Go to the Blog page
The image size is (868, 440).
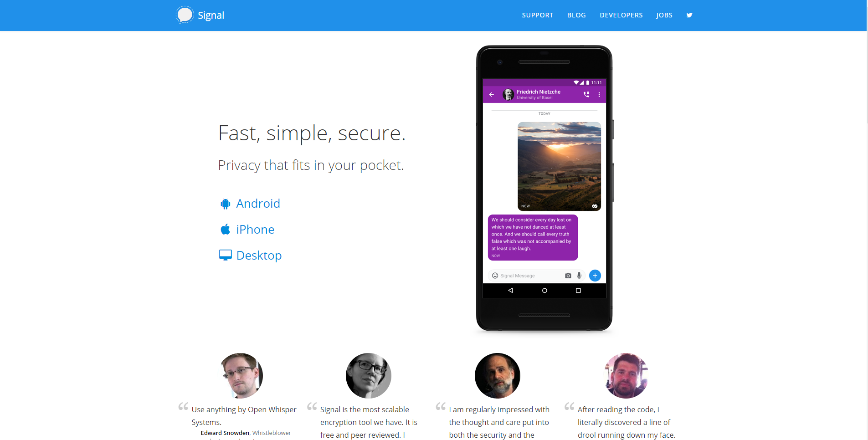[576, 15]
